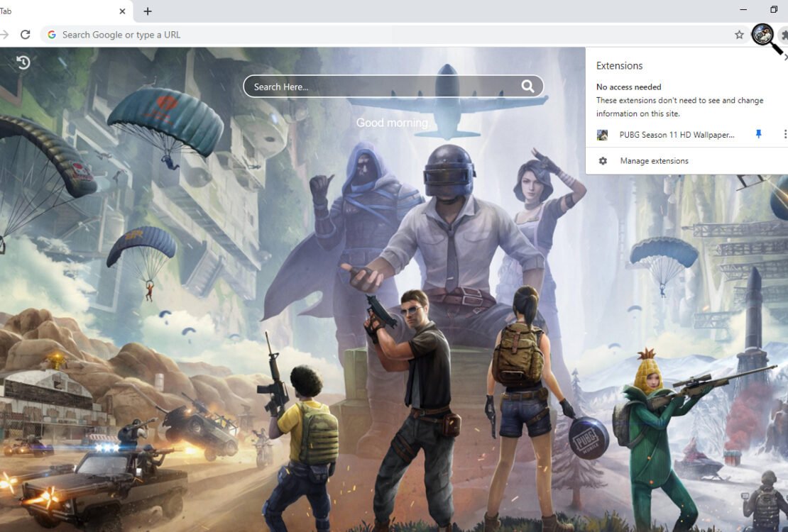This screenshot has height=532, width=788.
Task: Click the Google logo in the address bar
Action: (52, 35)
